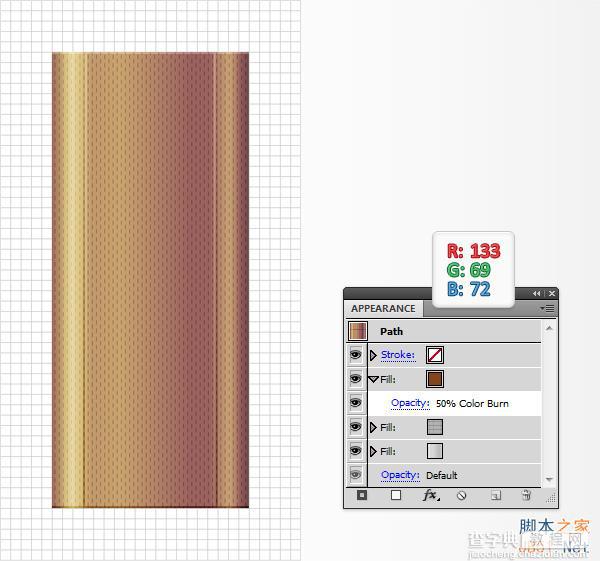Screen dimensions: 600x561
Task: Close the Appearance panel
Action: 552,294
